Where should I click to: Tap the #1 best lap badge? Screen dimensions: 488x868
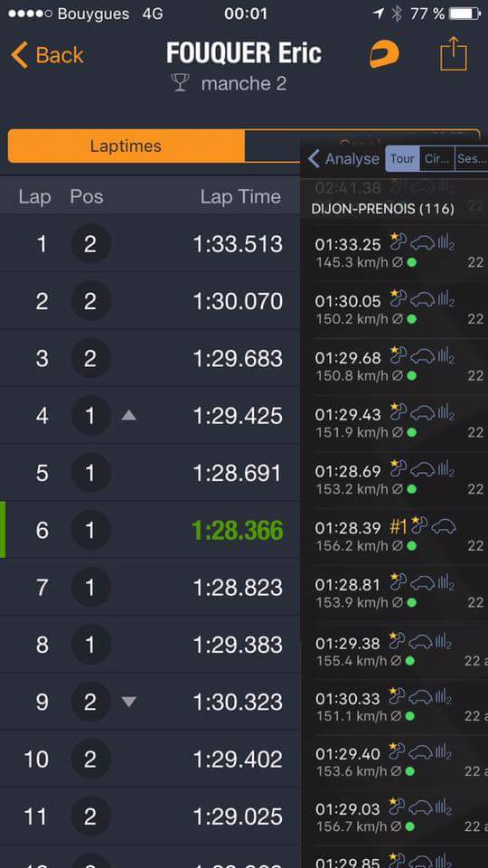tap(399, 526)
